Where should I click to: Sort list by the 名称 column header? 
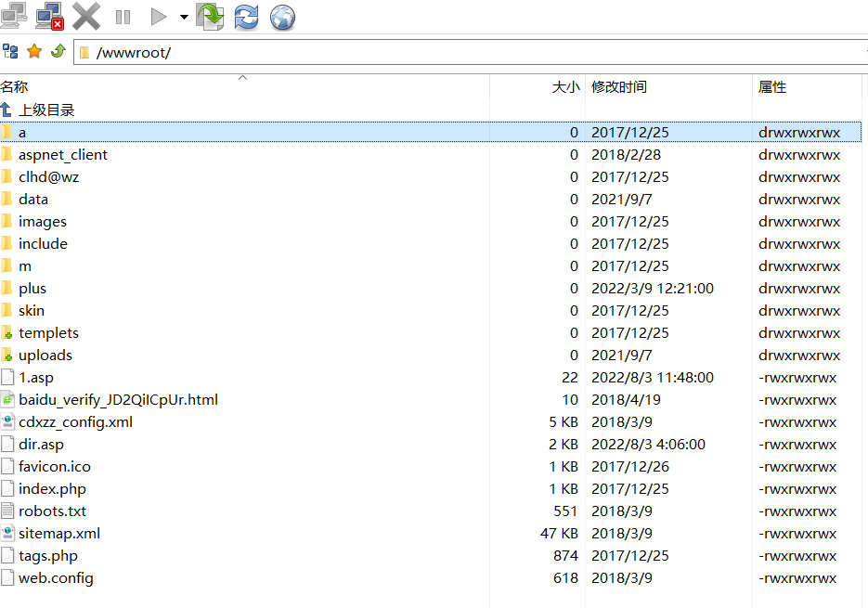(15, 87)
